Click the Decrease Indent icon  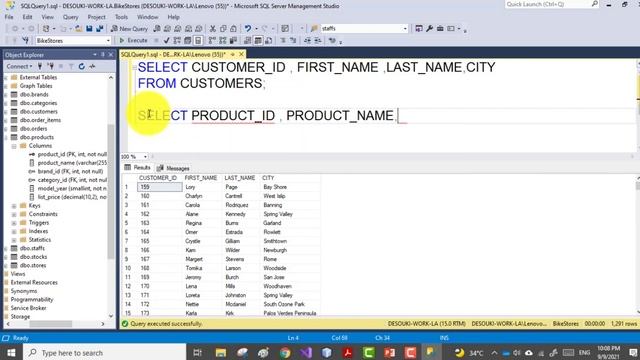tap(307, 40)
